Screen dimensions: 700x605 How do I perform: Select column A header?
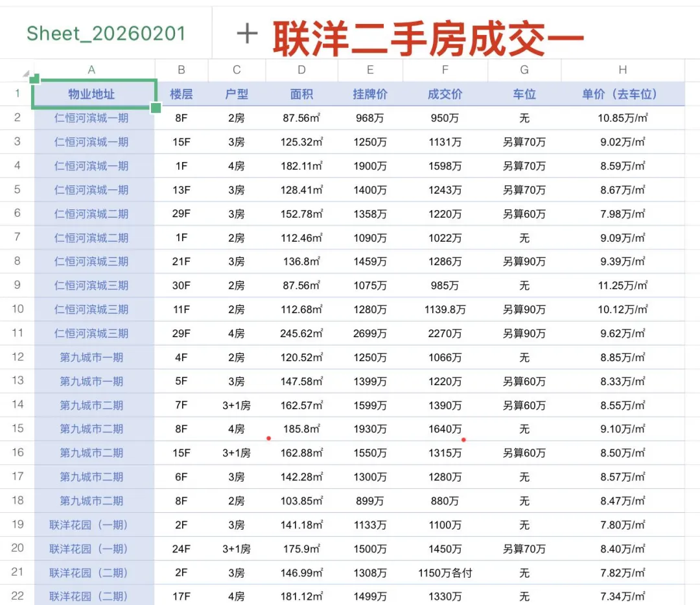click(91, 70)
